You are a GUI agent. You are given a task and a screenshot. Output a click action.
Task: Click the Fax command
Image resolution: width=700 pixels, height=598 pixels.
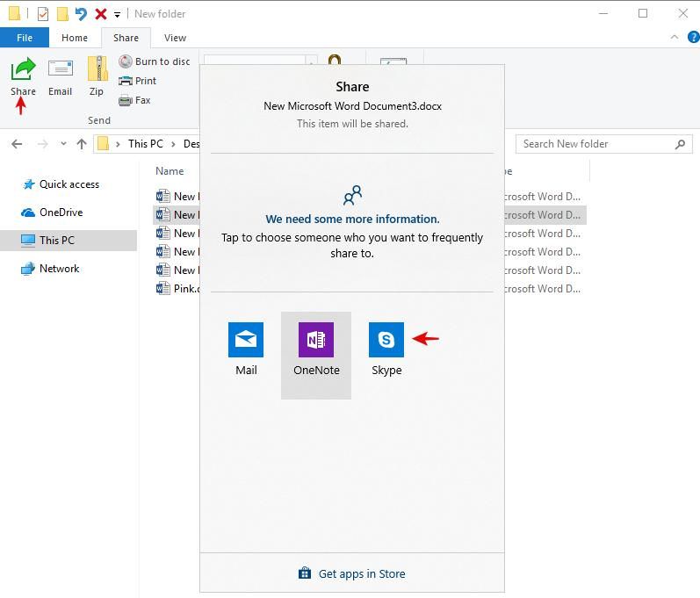click(134, 100)
